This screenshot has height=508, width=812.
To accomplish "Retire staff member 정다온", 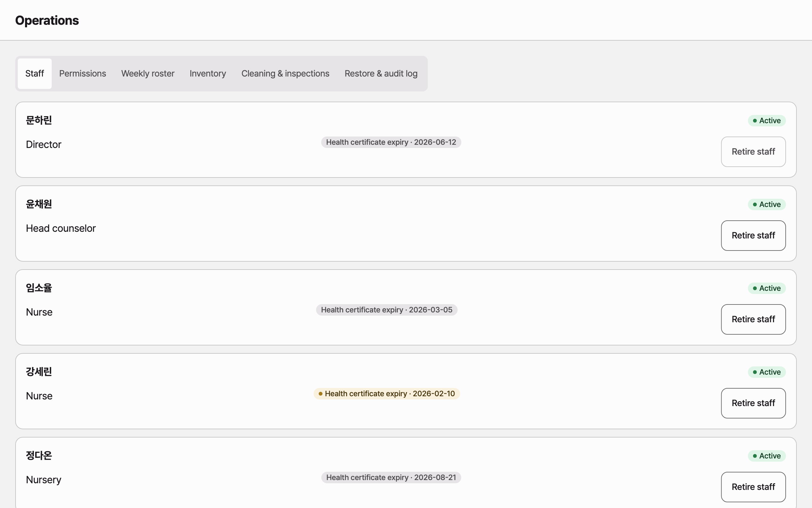I will tap(753, 487).
